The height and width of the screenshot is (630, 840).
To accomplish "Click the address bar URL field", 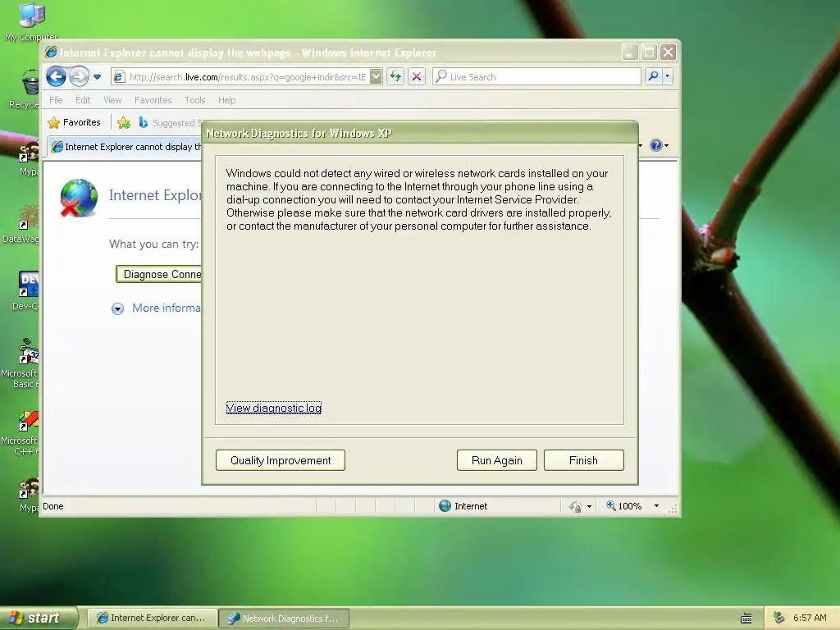I will click(248, 76).
